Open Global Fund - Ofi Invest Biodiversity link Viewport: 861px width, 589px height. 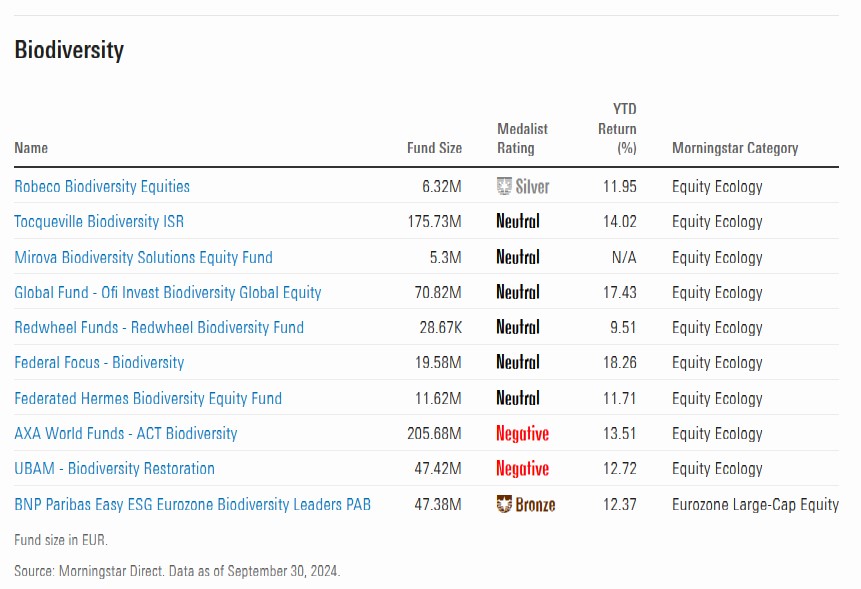click(x=168, y=292)
